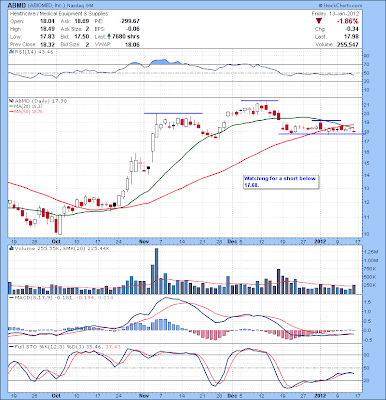
Task: Click the Last price 17.98
Action: tap(353, 37)
